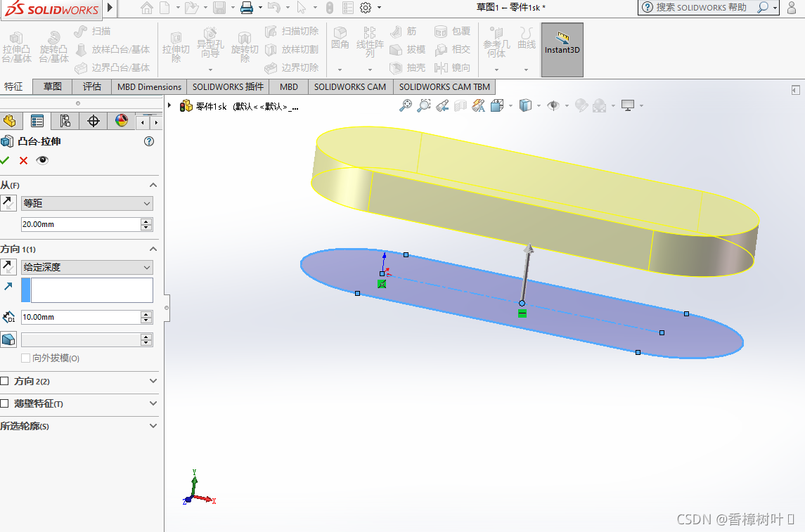Click the Instant3D button
The height and width of the screenshot is (532, 805).
click(562, 50)
